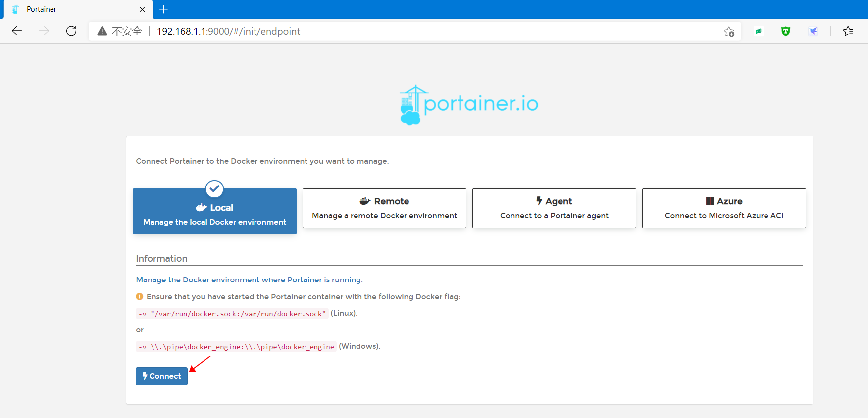Screen dimensions: 868x418
Task: Open the green shield extension icon
Action: click(786, 31)
